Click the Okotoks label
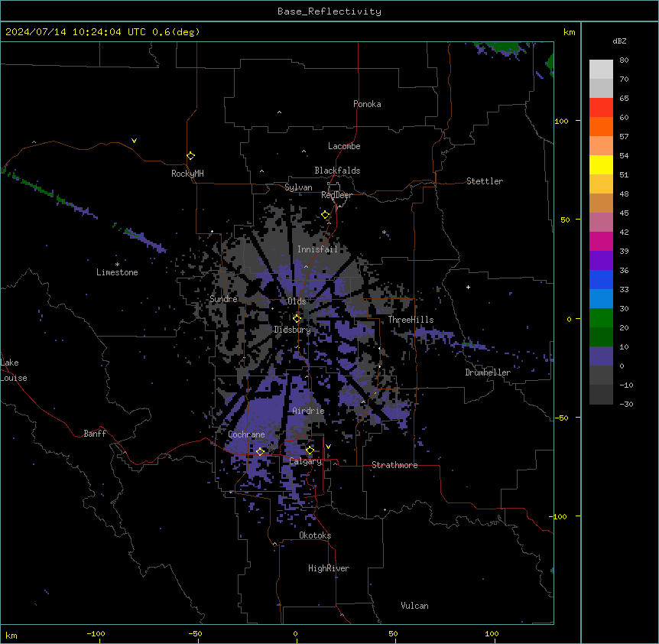This screenshot has height=644, width=659. [x=315, y=535]
